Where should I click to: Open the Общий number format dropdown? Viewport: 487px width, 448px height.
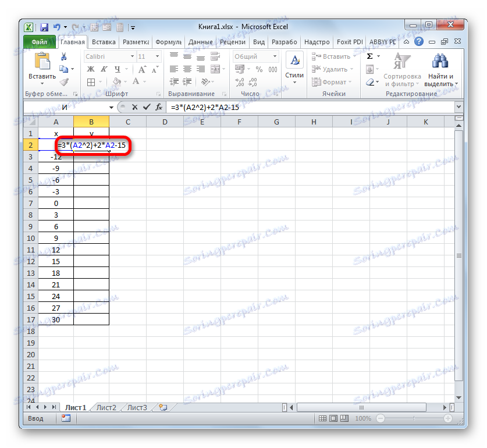275,56
